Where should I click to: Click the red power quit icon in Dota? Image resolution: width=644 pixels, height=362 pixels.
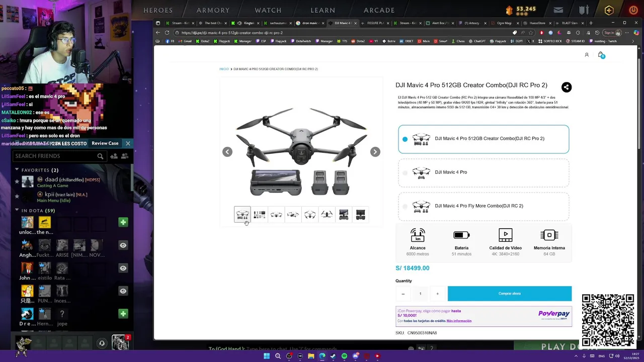tap(633, 10)
